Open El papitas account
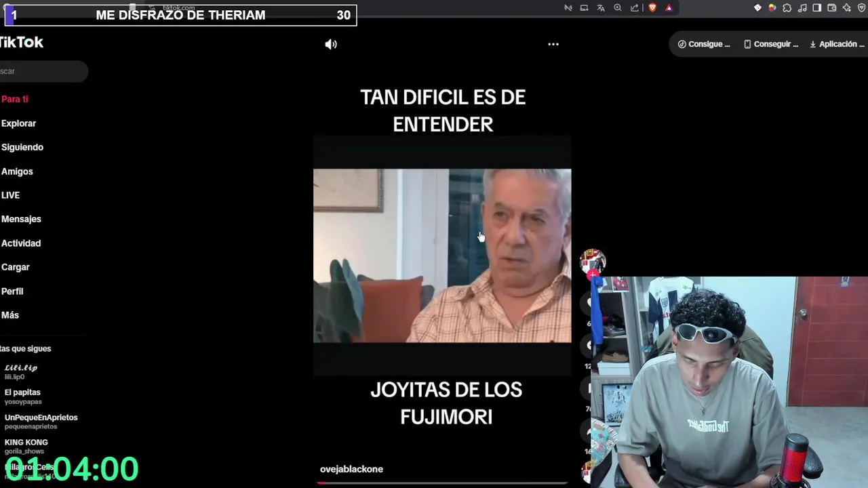The height and width of the screenshot is (488, 868). click(x=23, y=396)
